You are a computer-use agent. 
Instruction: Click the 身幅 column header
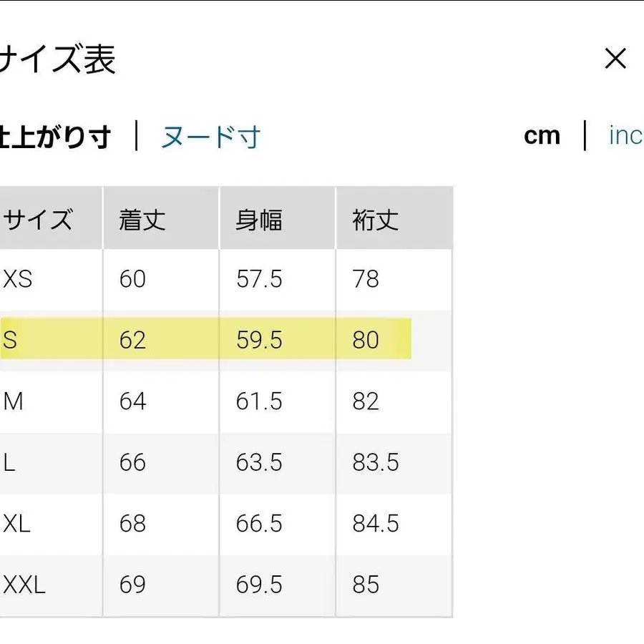click(x=258, y=218)
